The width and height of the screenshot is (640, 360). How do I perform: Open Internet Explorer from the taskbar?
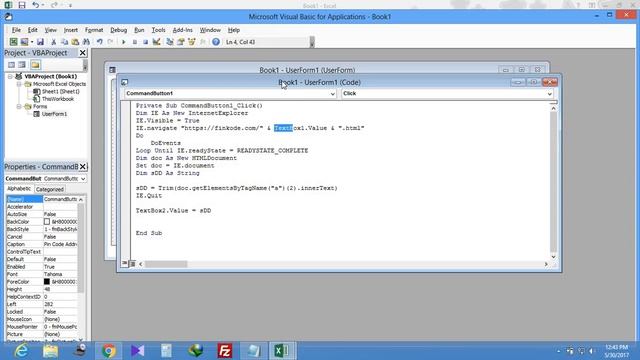tap(21, 351)
